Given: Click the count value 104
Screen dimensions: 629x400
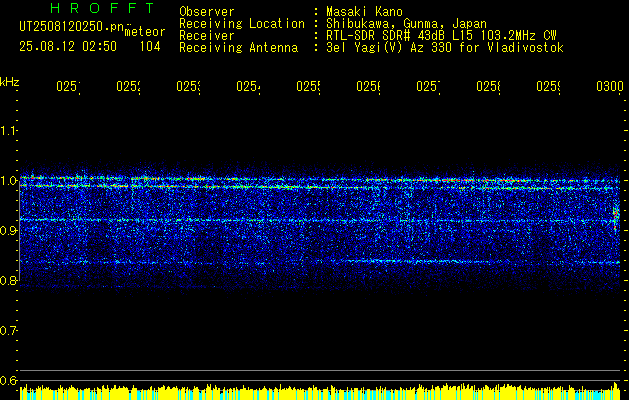Looking at the screenshot, I should click(150, 47).
